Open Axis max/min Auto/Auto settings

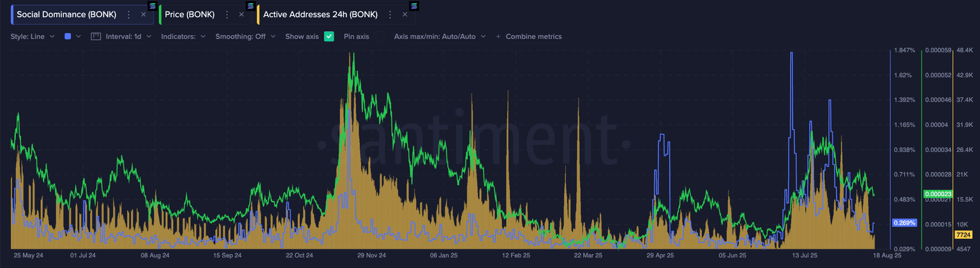[440, 36]
